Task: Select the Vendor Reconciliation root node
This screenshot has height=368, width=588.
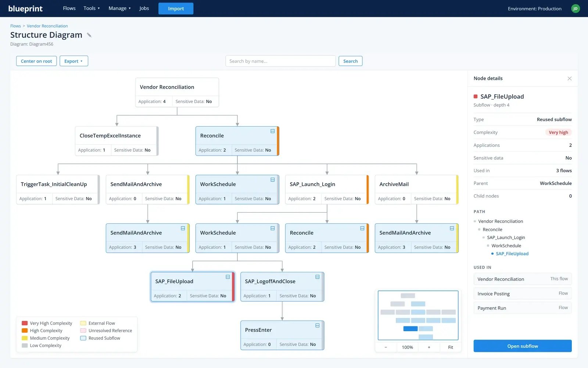Action: coord(177,92)
